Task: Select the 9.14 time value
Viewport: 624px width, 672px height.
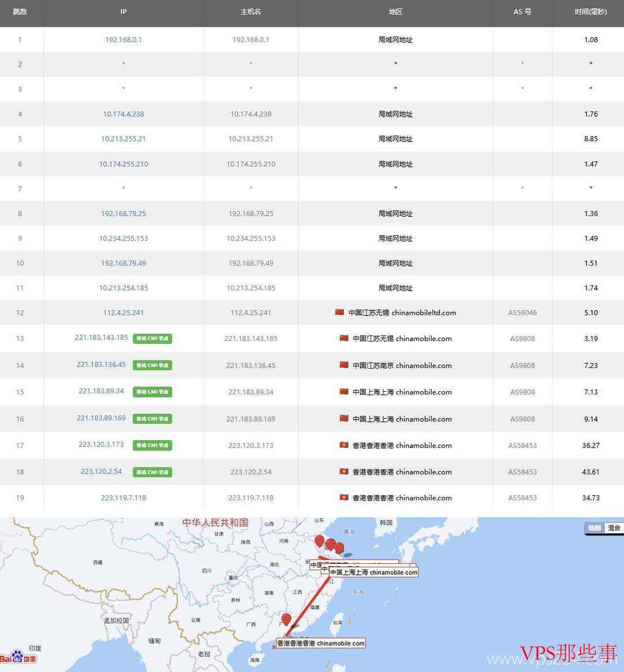Action: 590,419
